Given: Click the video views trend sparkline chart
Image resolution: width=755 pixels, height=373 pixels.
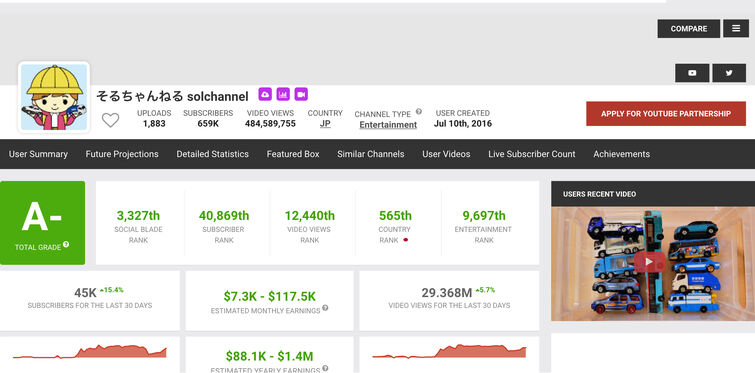Looking at the screenshot, I should 449,351.
